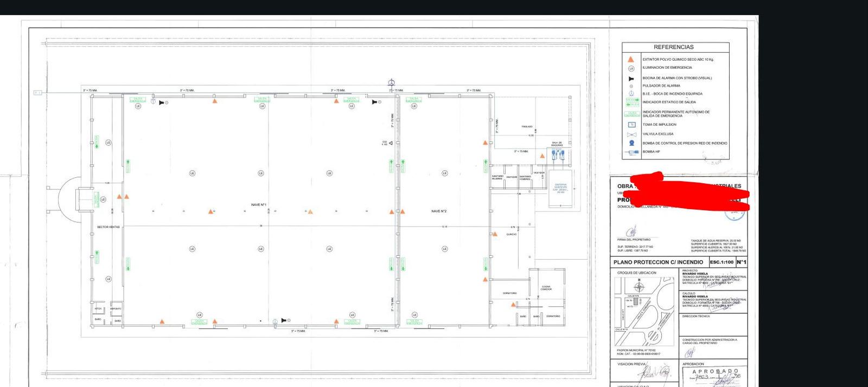
Task: Click the QUINCHO room label
Action: pyautogui.click(x=511, y=235)
